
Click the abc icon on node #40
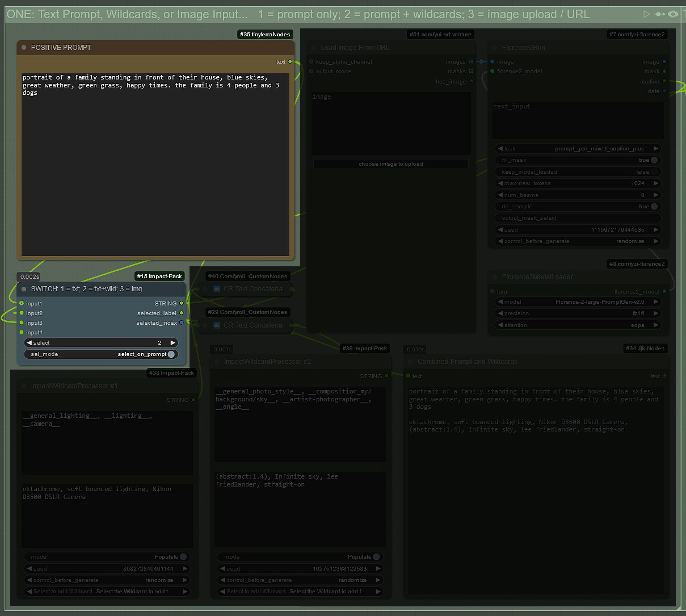click(x=216, y=289)
